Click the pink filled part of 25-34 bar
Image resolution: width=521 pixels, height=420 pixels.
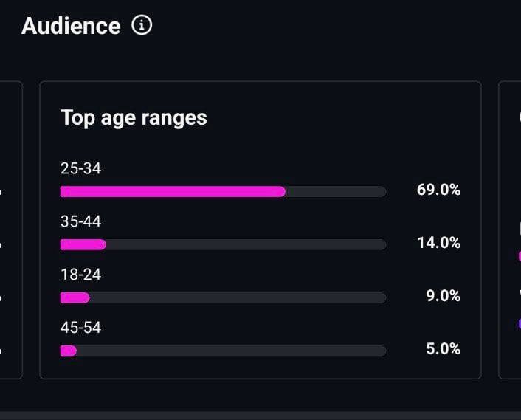pyautogui.click(x=172, y=192)
